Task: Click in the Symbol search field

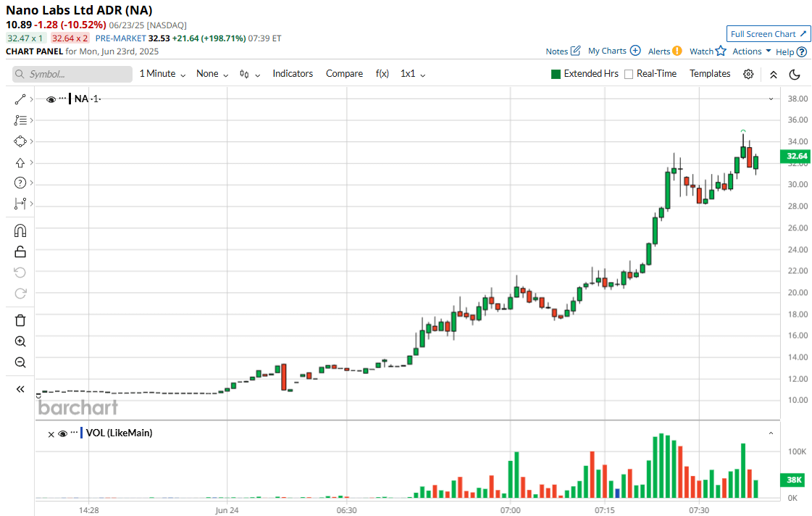Action: 72,74
